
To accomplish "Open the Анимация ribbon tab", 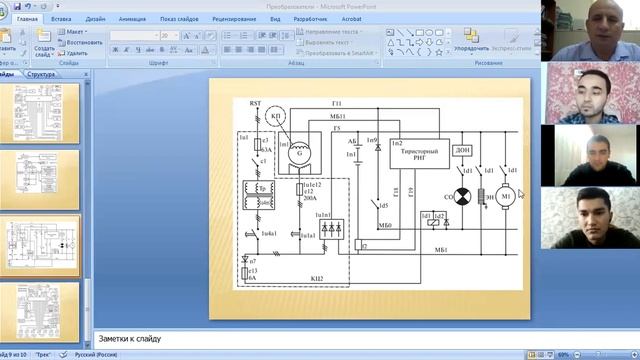I will pyautogui.click(x=132, y=19).
